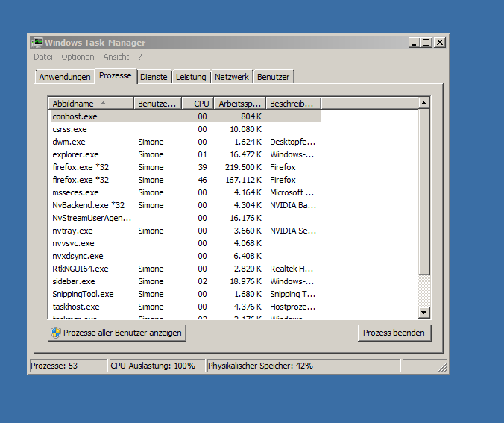This screenshot has width=504, height=423.
Task: Minimize the Task-Manager window
Action: click(x=414, y=43)
